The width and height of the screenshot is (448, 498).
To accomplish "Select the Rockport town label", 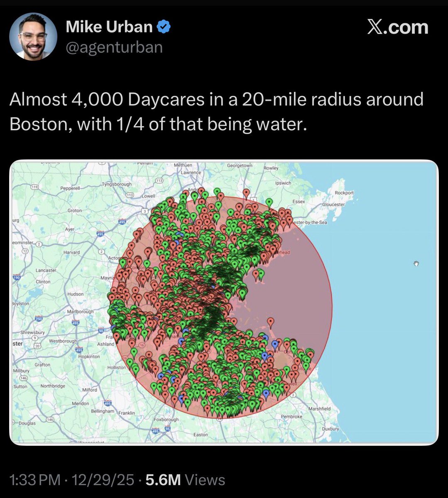I will [344, 193].
